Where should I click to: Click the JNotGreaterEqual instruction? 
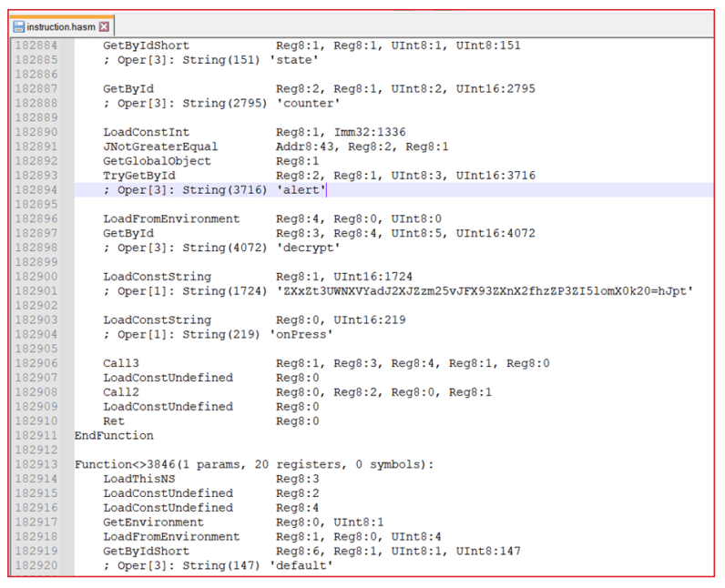pos(160,147)
